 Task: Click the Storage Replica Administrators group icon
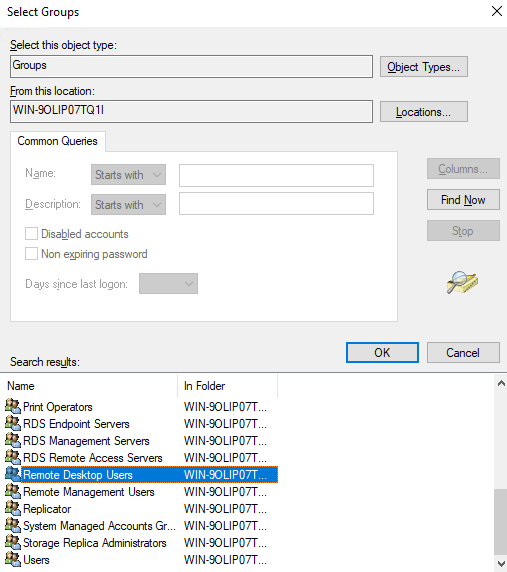point(13,542)
